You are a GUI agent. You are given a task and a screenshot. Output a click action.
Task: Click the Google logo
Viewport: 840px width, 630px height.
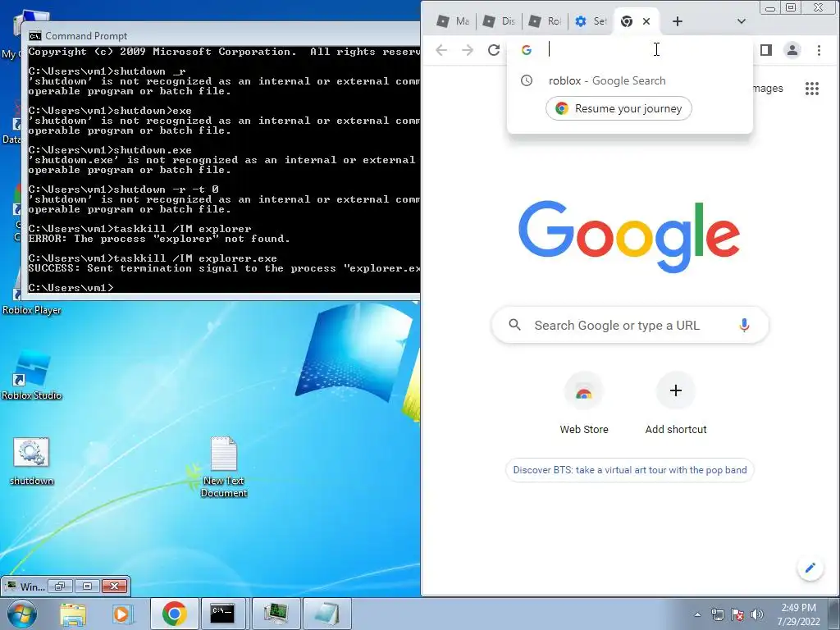(x=629, y=235)
